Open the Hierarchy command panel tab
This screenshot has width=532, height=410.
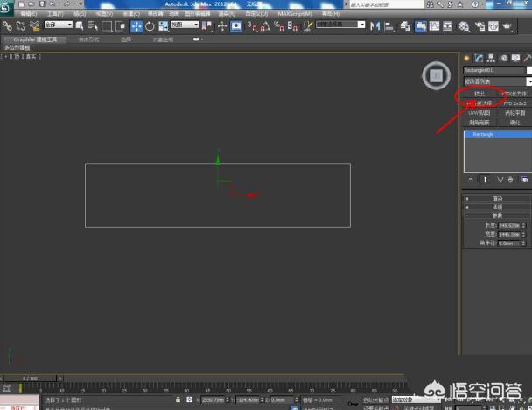pos(489,57)
